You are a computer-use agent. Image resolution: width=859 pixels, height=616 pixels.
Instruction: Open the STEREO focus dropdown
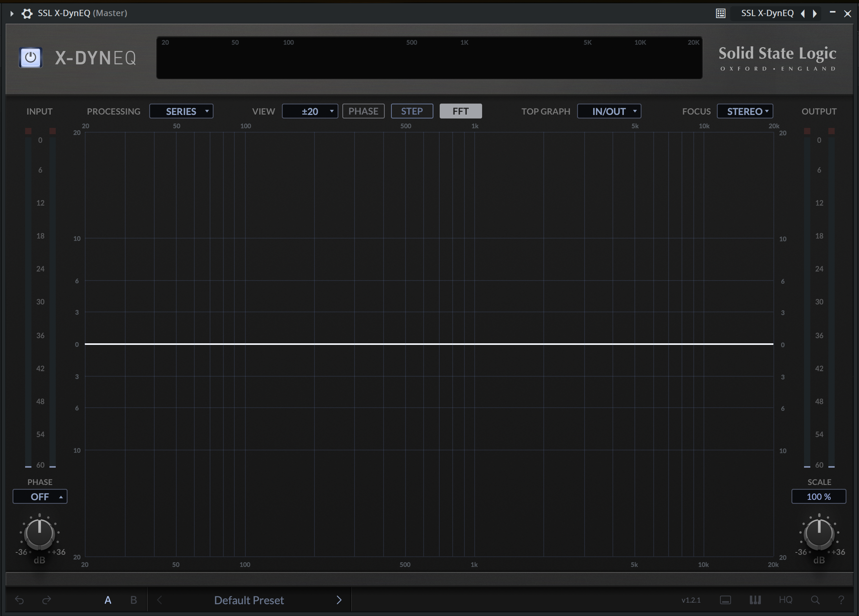(744, 111)
